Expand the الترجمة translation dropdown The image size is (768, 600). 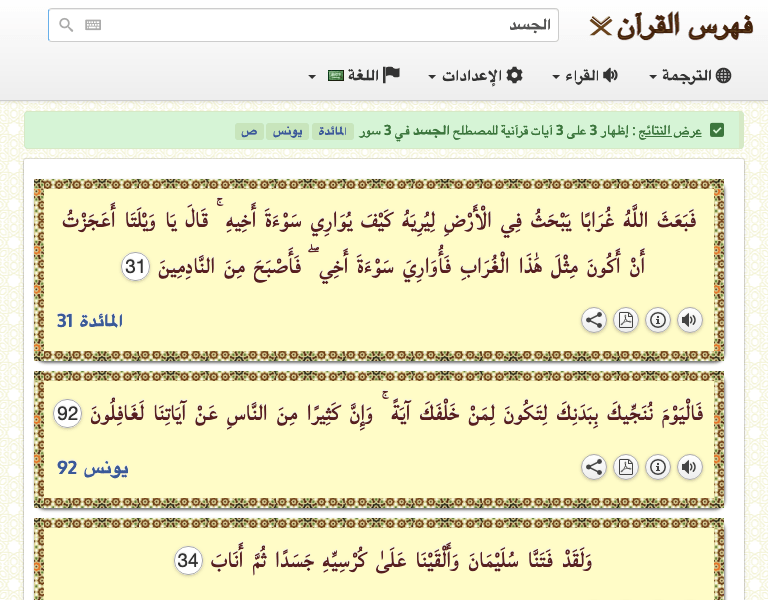point(690,76)
